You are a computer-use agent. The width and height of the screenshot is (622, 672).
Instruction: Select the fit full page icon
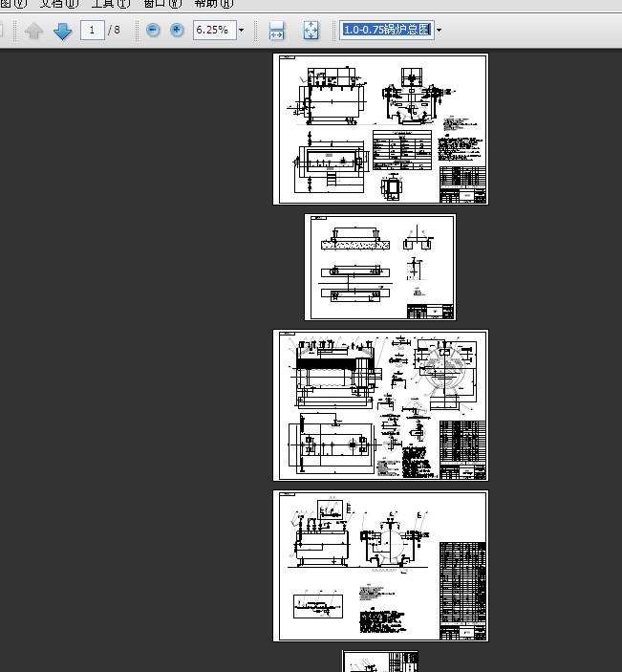311,31
